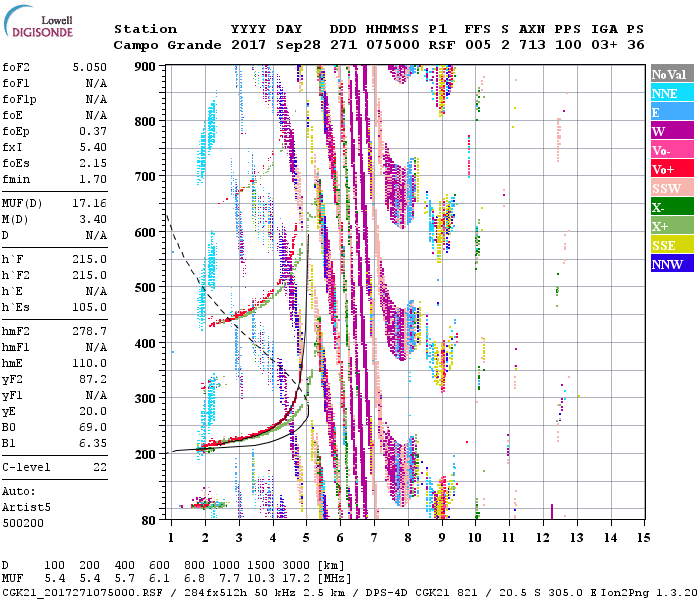Click the PPS value 100
700x600 pixels.
pyautogui.click(x=568, y=45)
